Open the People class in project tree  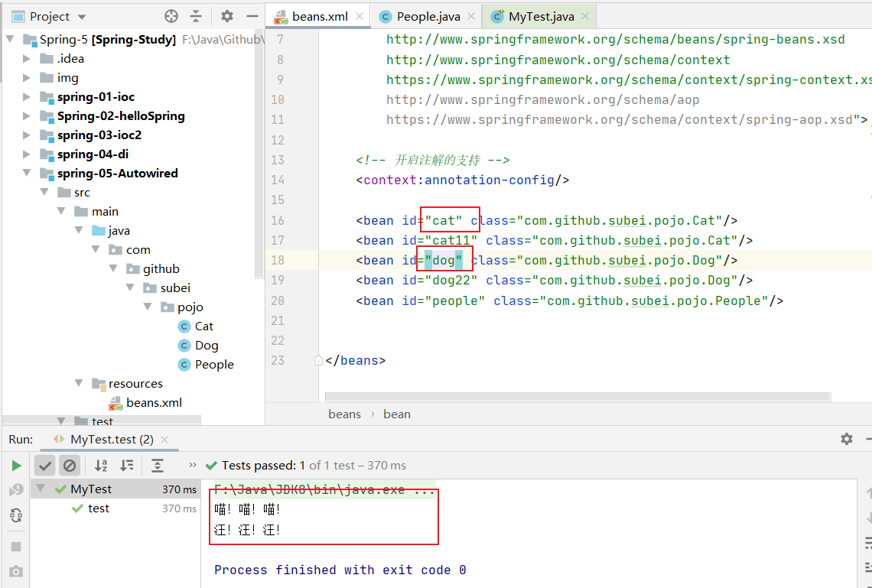pyautogui.click(x=213, y=365)
